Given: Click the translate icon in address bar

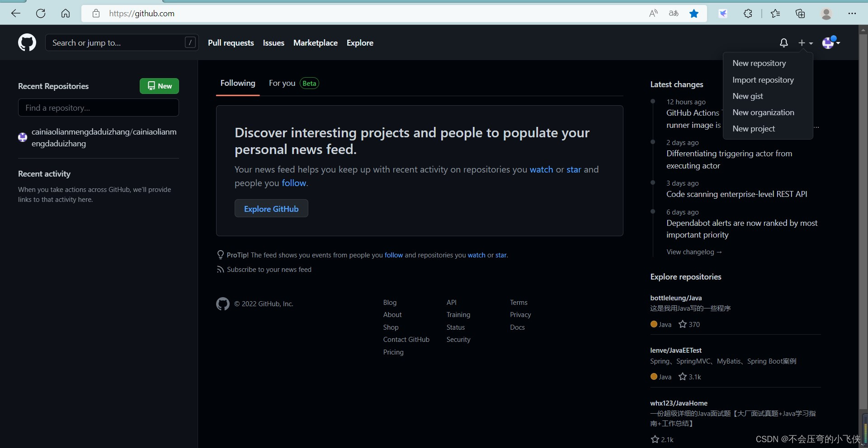Looking at the screenshot, I should pyautogui.click(x=674, y=13).
